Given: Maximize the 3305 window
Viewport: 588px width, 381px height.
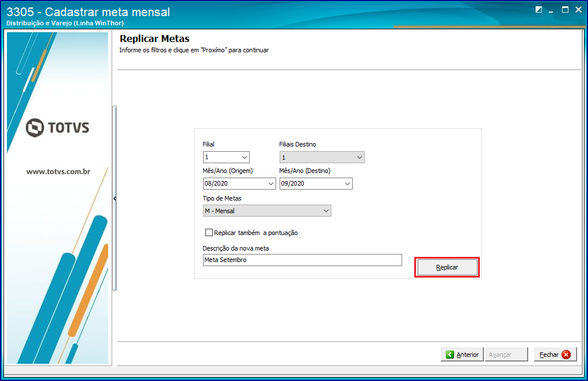Looking at the screenshot, I should (x=565, y=10).
